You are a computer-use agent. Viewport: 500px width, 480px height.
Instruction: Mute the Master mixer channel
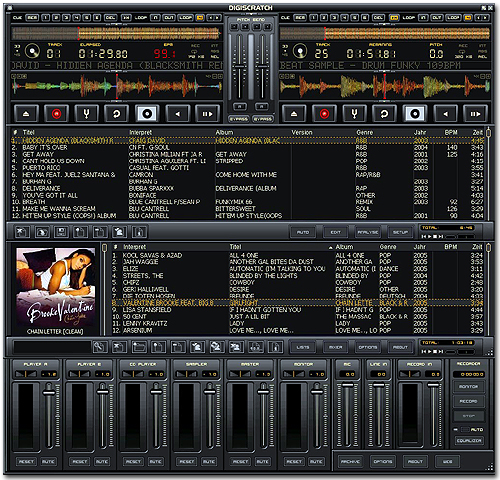tap(262, 462)
